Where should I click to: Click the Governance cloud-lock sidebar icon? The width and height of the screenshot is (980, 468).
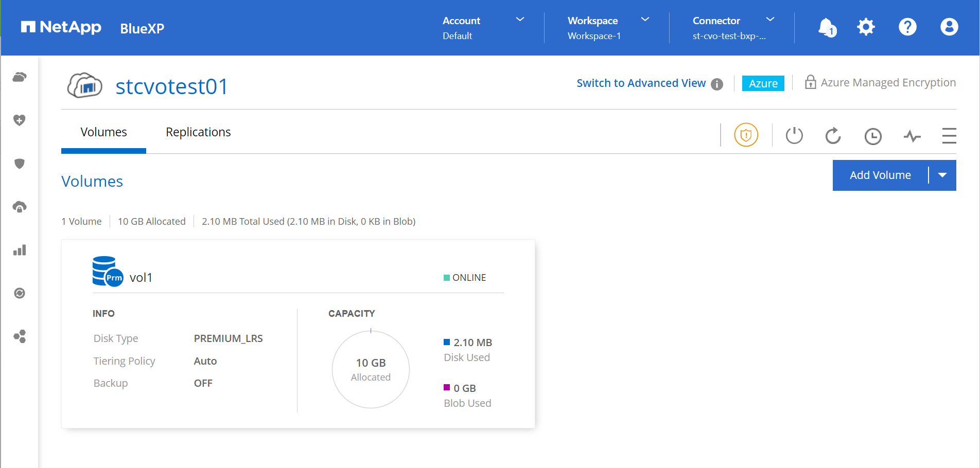pos(20,206)
